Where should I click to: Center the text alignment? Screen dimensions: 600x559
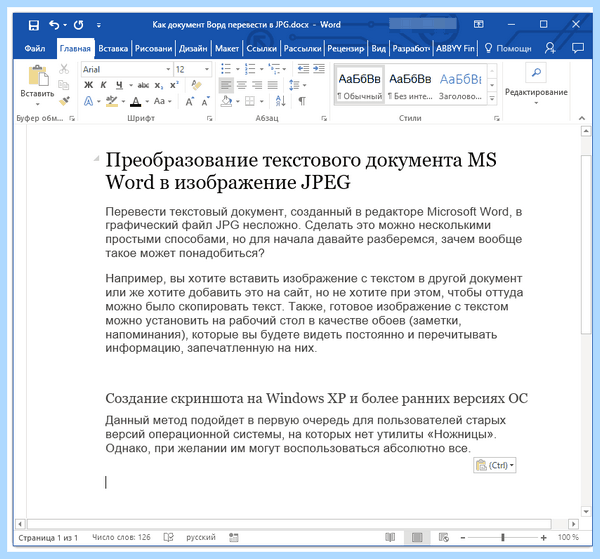[242, 85]
